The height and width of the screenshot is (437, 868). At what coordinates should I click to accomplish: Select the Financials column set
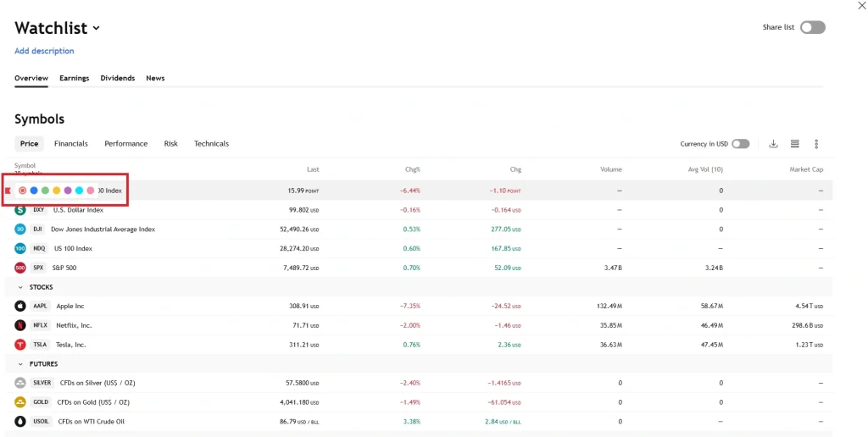click(x=71, y=144)
